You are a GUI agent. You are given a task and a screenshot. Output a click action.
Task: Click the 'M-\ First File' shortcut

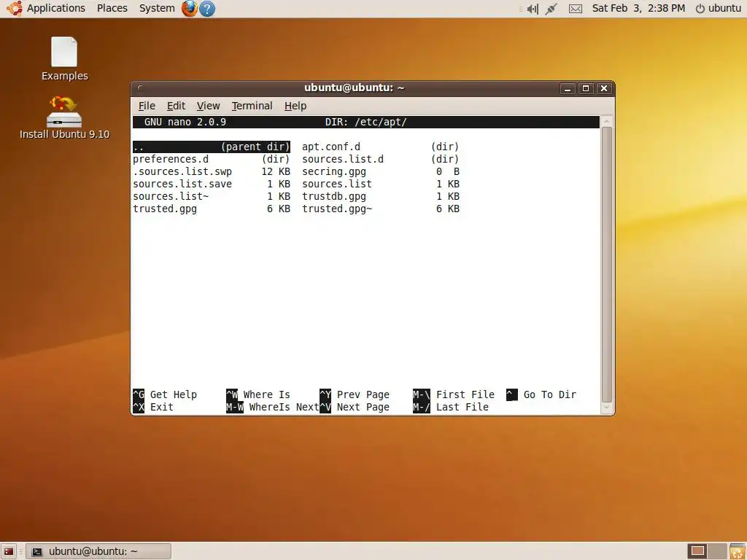pos(454,394)
